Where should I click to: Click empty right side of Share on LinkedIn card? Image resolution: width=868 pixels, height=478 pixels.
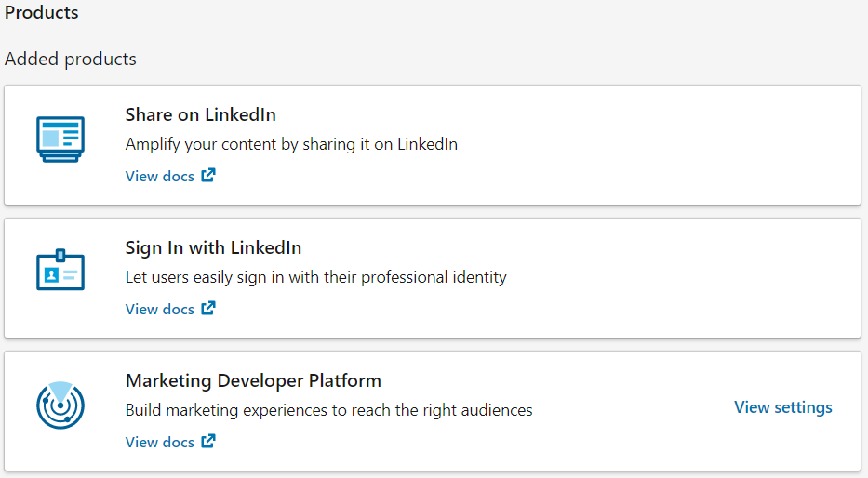coord(664,145)
